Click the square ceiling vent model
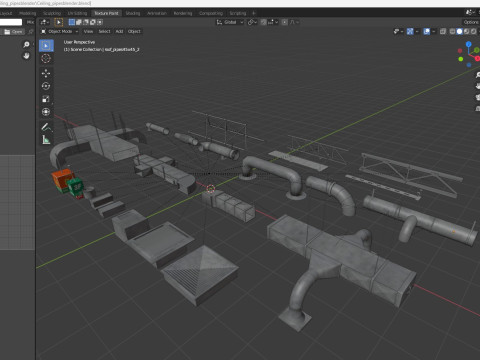Screen dimensions: 480x360 click(x=201, y=274)
